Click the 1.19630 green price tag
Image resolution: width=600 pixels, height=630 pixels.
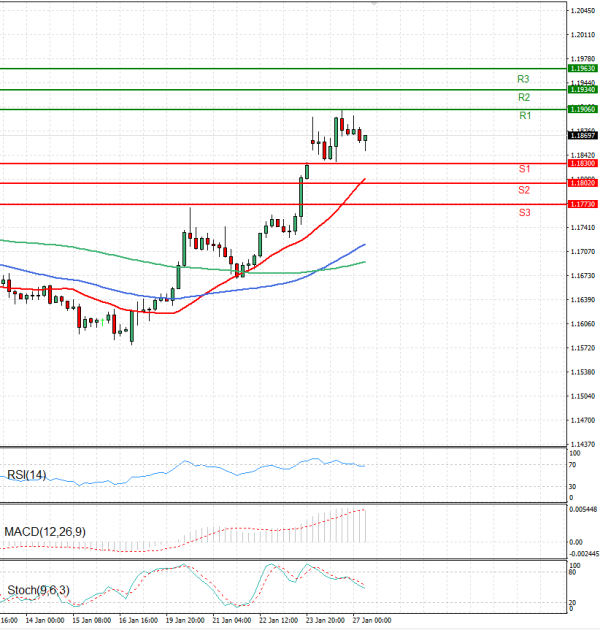tap(582, 68)
